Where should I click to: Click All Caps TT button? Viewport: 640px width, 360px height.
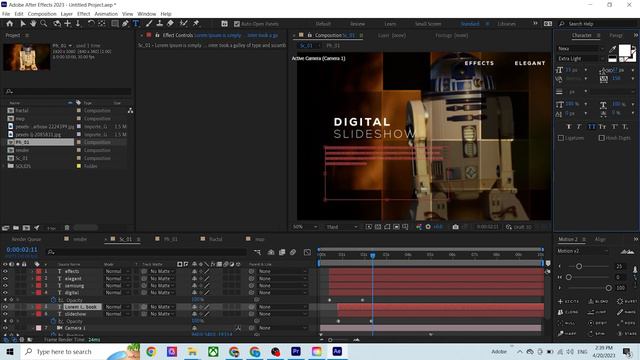pyautogui.click(x=591, y=127)
